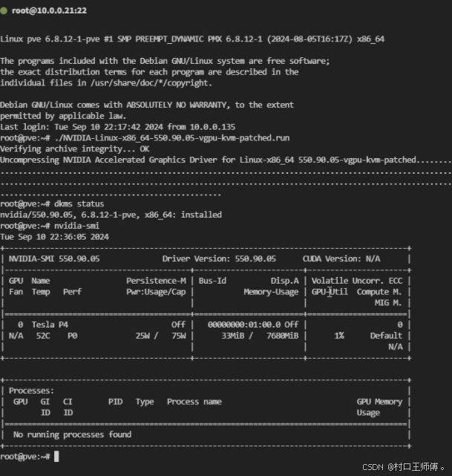Click the '00000000:01:00.0 Off' bus ID value
The width and height of the screenshot is (452, 476).
pyautogui.click(x=253, y=325)
